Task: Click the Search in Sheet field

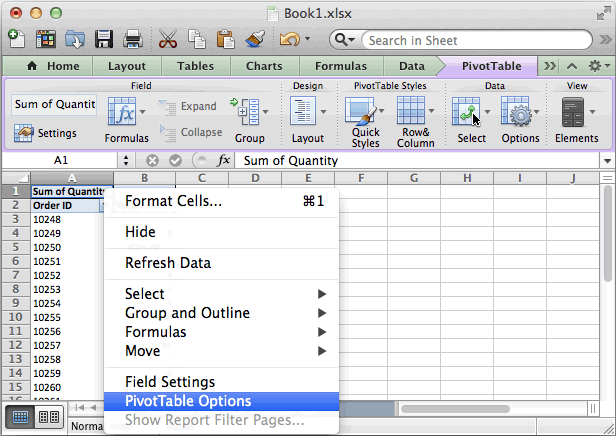Action: [476, 40]
